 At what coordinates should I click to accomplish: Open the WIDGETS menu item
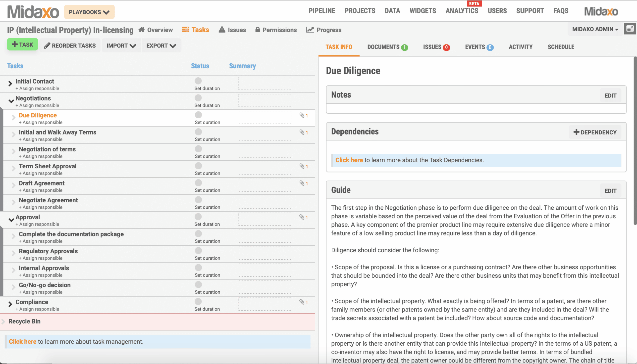point(423,11)
